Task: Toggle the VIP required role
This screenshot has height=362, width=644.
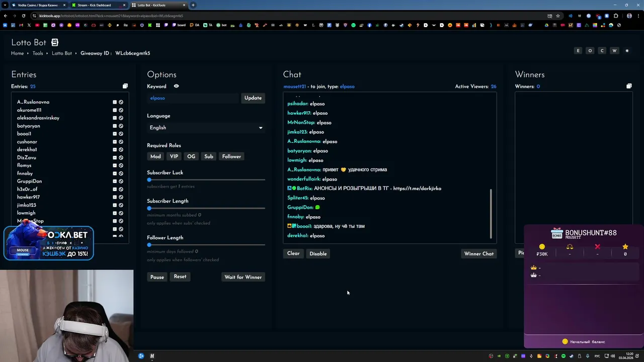Action: (x=174, y=156)
